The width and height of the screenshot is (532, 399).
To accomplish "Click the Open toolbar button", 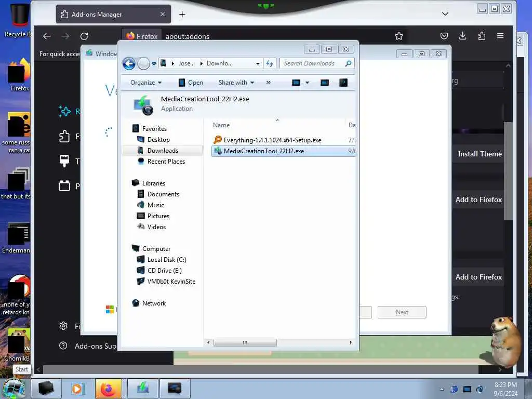I will tap(191, 83).
